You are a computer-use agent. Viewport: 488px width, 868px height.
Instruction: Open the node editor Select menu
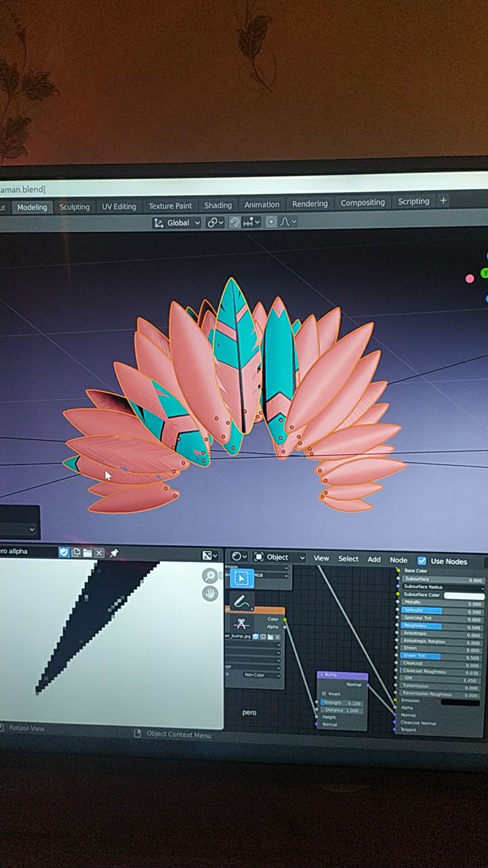tap(348, 559)
